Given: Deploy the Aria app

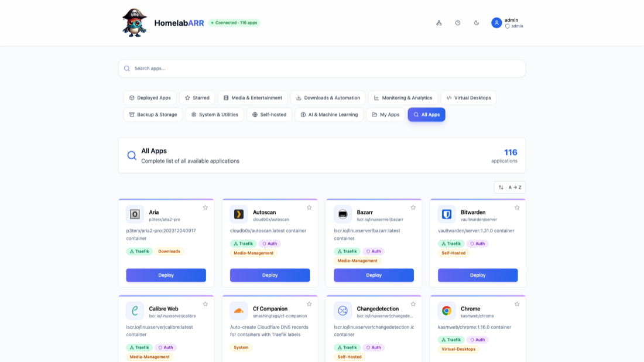Looking at the screenshot, I should click(166, 275).
